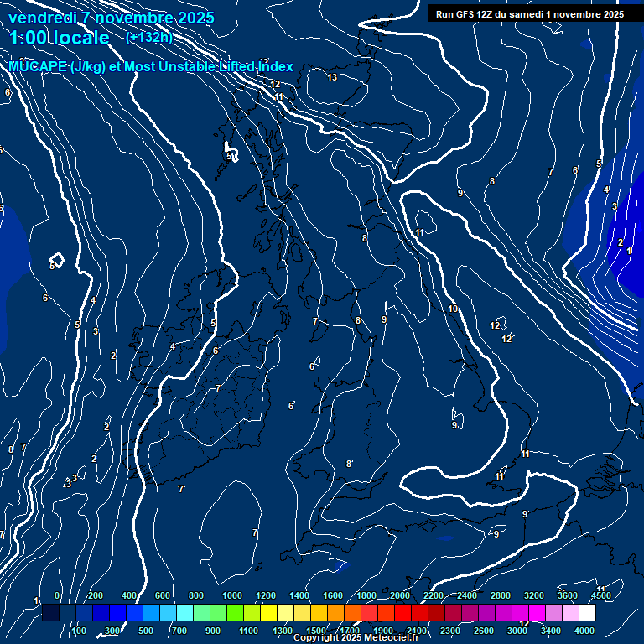Click the legend value '1000'

click(232, 595)
